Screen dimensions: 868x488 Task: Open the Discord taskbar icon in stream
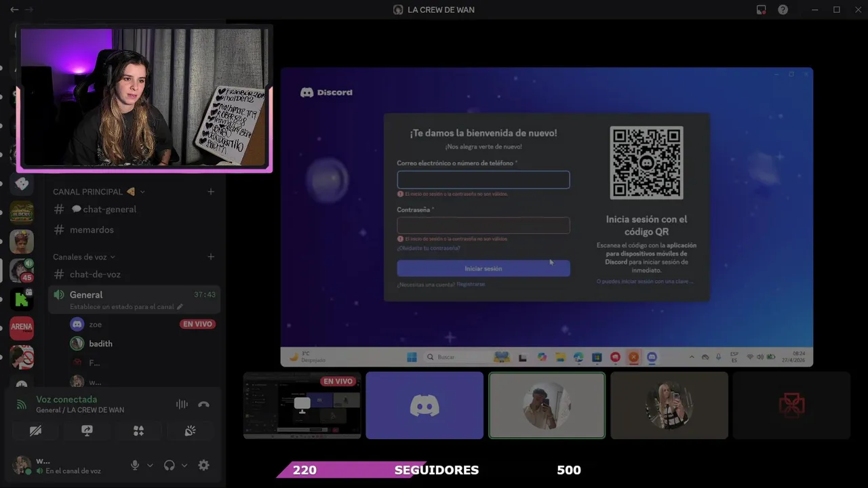652,357
